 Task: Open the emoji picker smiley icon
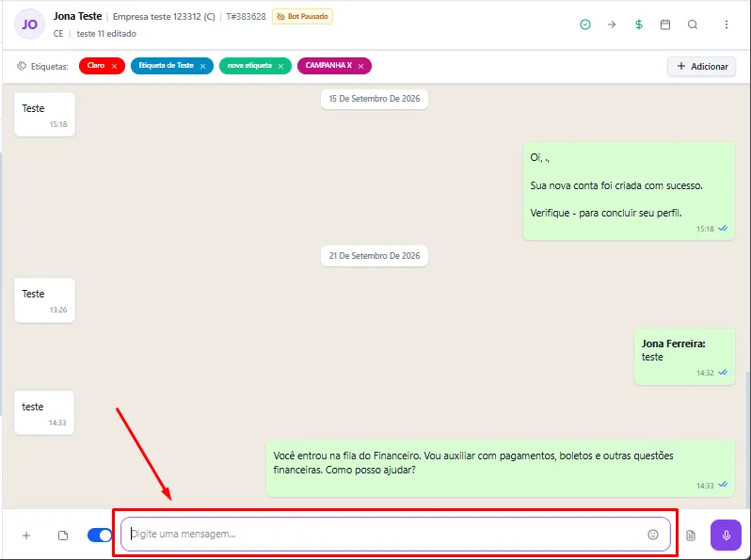[x=653, y=535]
